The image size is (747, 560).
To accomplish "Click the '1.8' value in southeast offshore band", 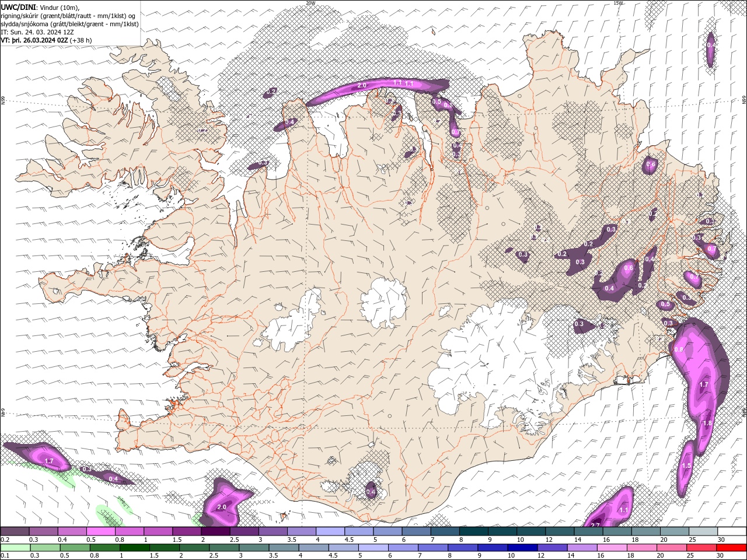I will (x=707, y=423).
